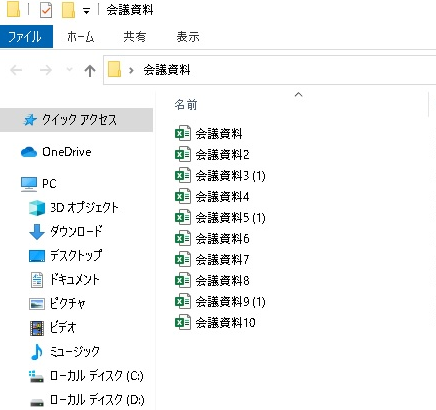Click the properties checkmark icon in title bar
436x410 pixels.
click(x=46, y=10)
